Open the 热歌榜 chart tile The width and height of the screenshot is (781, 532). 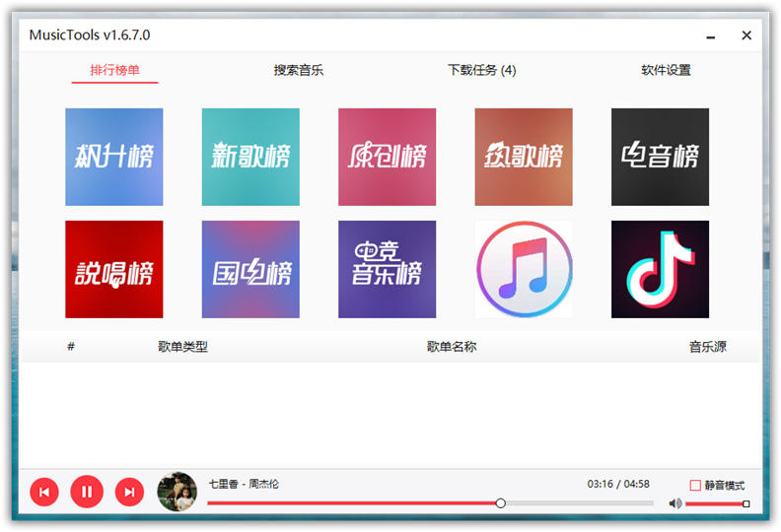(x=524, y=157)
